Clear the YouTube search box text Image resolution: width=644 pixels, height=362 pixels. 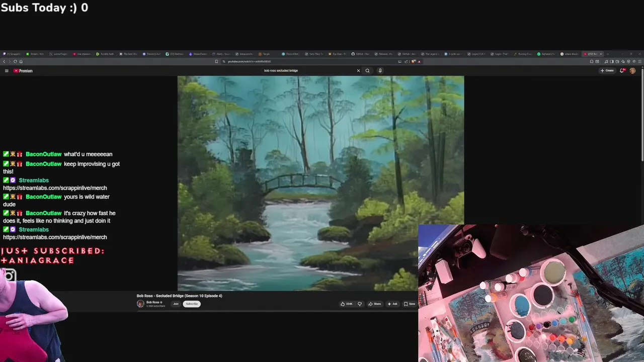[358, 70]
